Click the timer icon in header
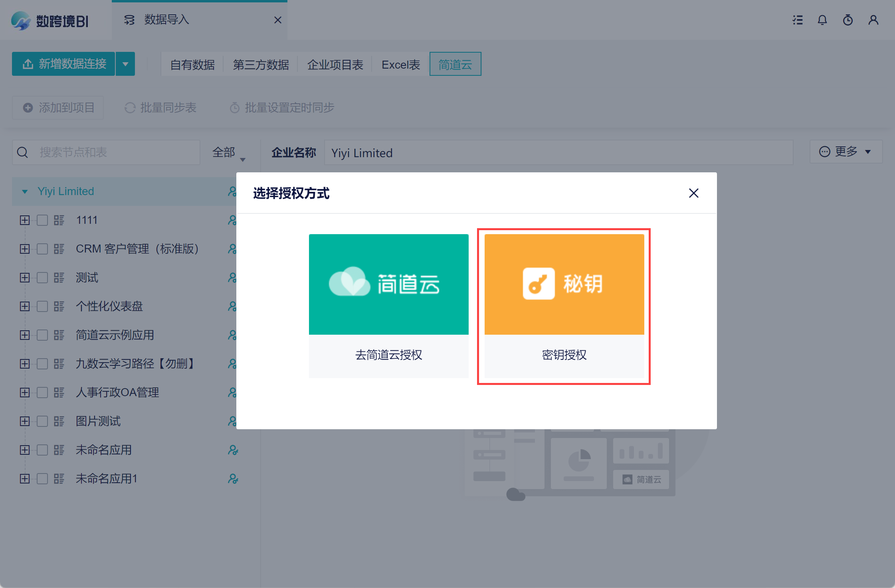895x588 pixels. click(848, 20)
